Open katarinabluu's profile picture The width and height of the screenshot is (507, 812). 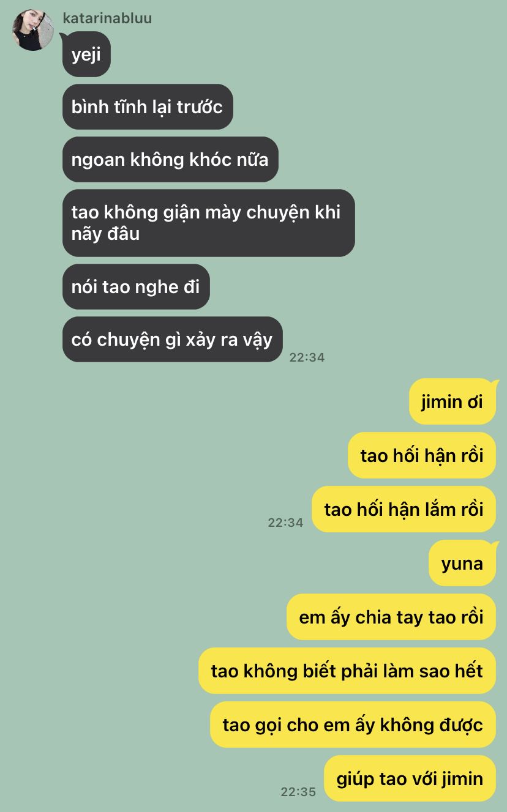coord(33,30)
